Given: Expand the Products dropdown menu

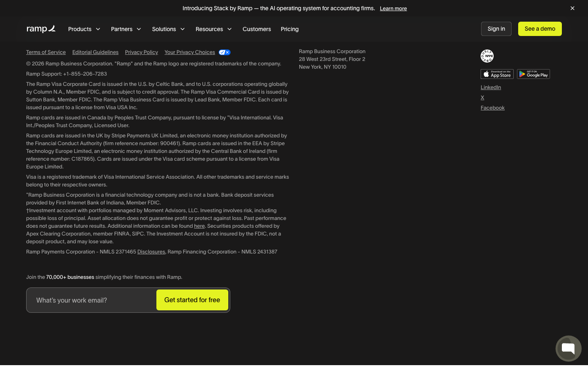Looking at the screenshot, I should [84, 29].
